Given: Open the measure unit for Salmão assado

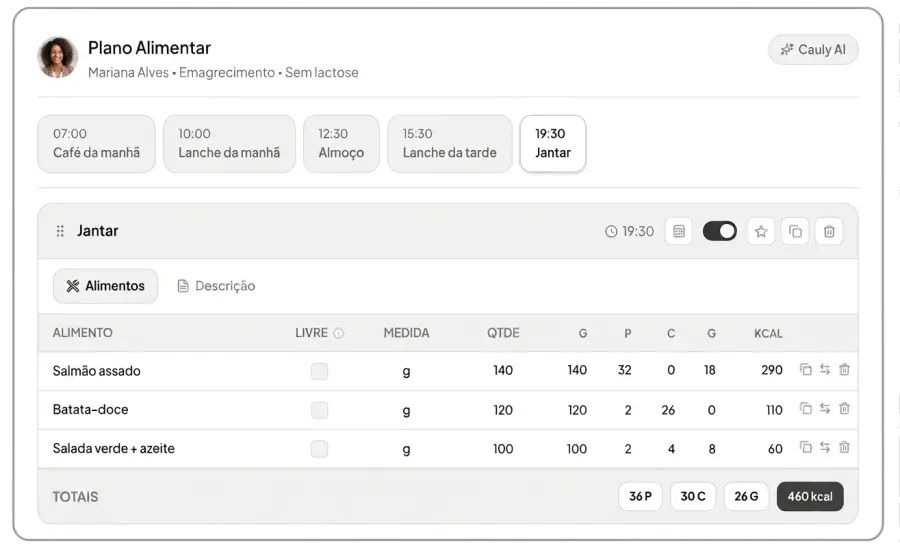Looking at the screenshot, I should click(x=406, y=371).
